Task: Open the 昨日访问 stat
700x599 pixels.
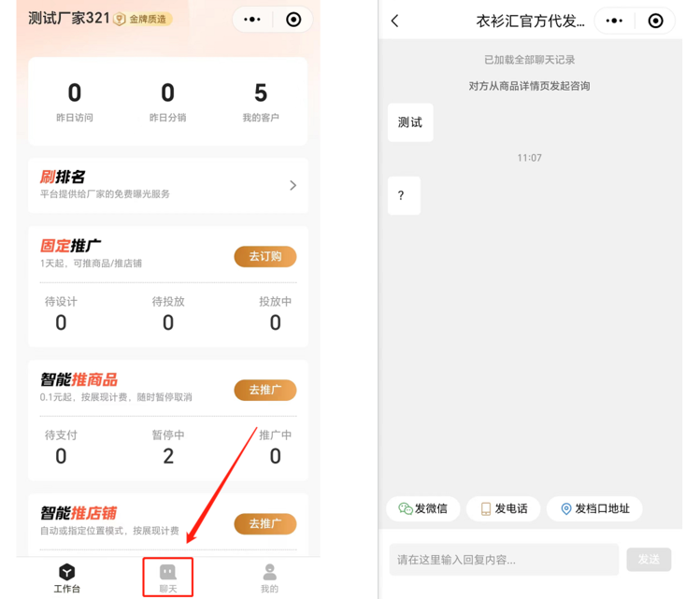Action: click(75, 102)
